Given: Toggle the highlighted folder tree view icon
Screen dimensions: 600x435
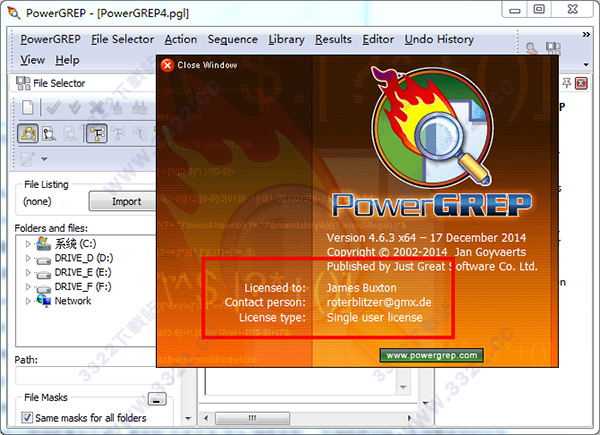Looking at the screenshot, I should (x=97, y=133).
